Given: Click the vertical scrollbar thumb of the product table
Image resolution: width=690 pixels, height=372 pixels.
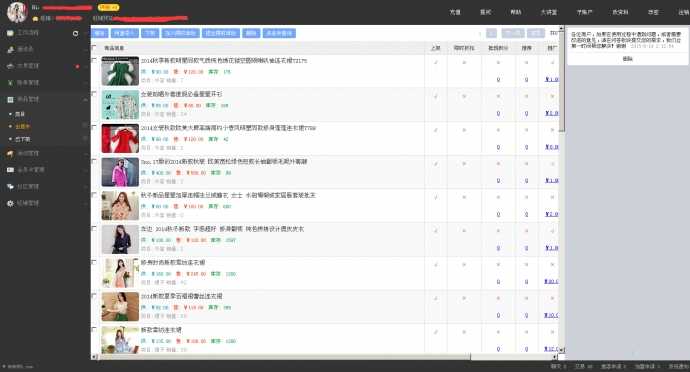Looking at the screenshot, I should pyautogui.click(x=562, y=82).
